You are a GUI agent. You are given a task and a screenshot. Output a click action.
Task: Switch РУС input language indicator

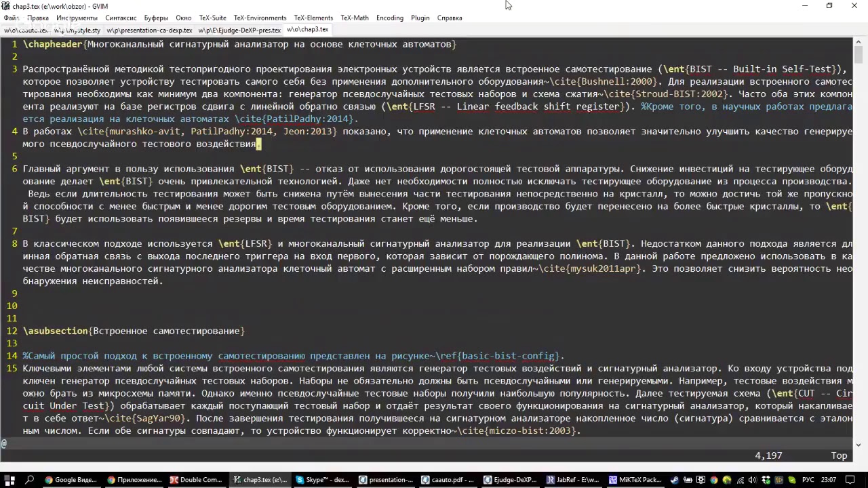(808, 480)
